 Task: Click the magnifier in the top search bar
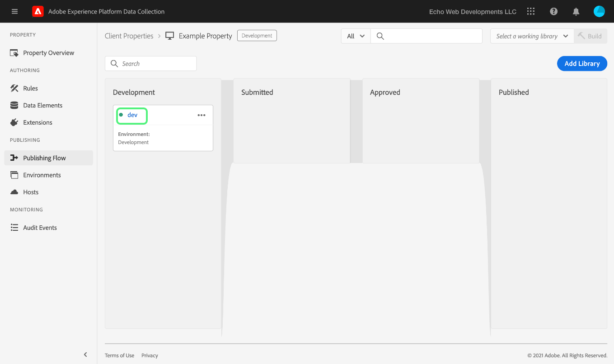tap(380, 36)
